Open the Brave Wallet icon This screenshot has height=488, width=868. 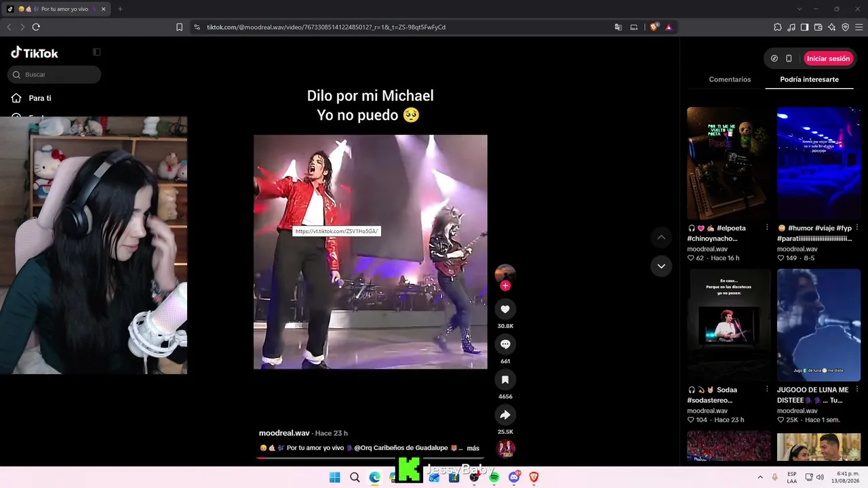(x=818, y=27)
